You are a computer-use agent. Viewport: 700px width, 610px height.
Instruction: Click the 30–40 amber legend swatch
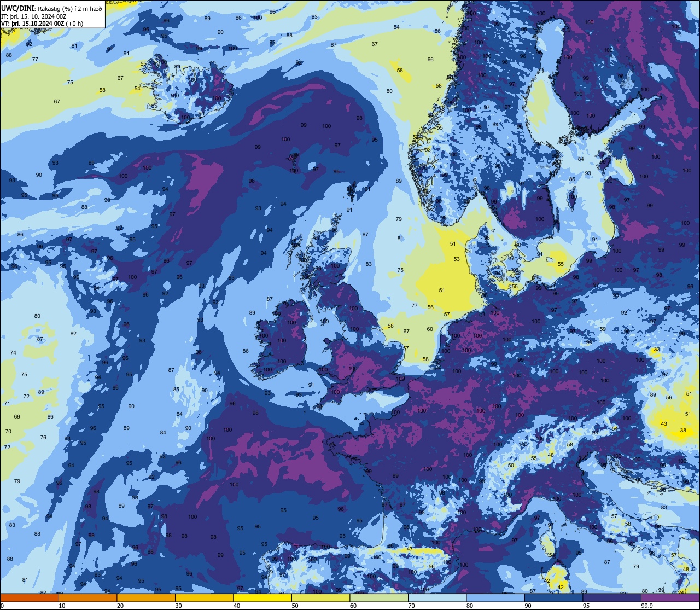click(204, 597)
